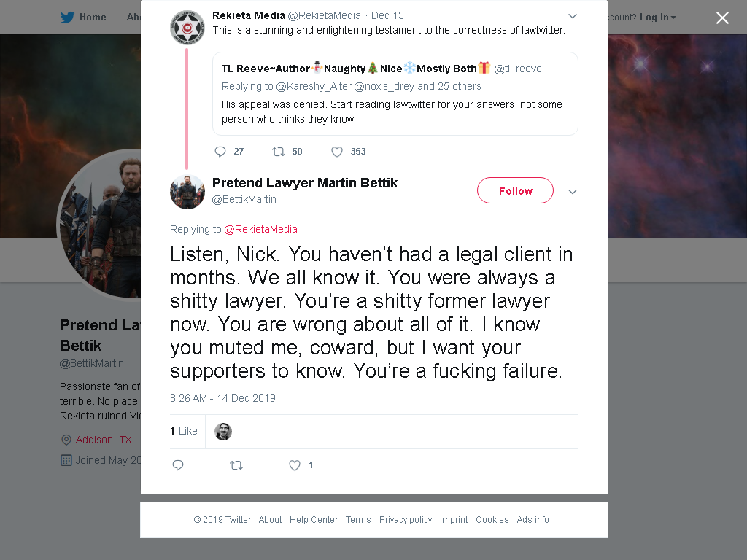Retweet Martin Bettik's tweet
Viewport: 747px width, 560px height.
pyautogui.click(x=236, y=465)
